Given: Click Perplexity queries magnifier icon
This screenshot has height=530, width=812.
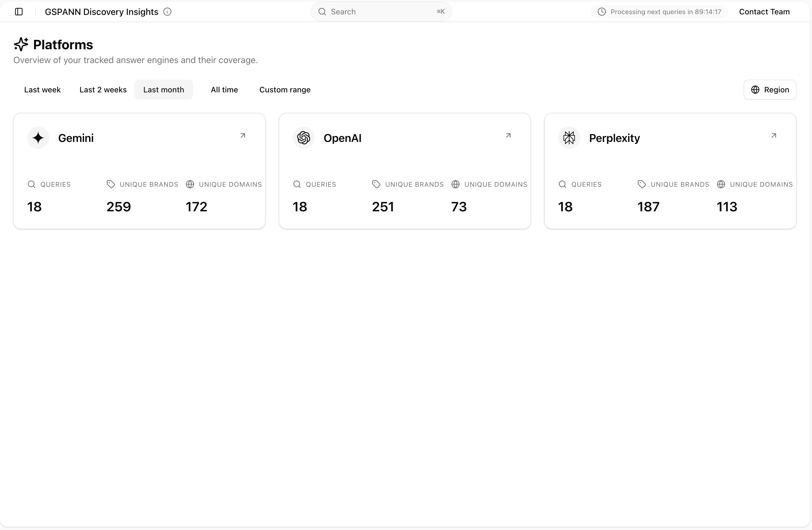Looking at the screenshot, I should (562, 184).
